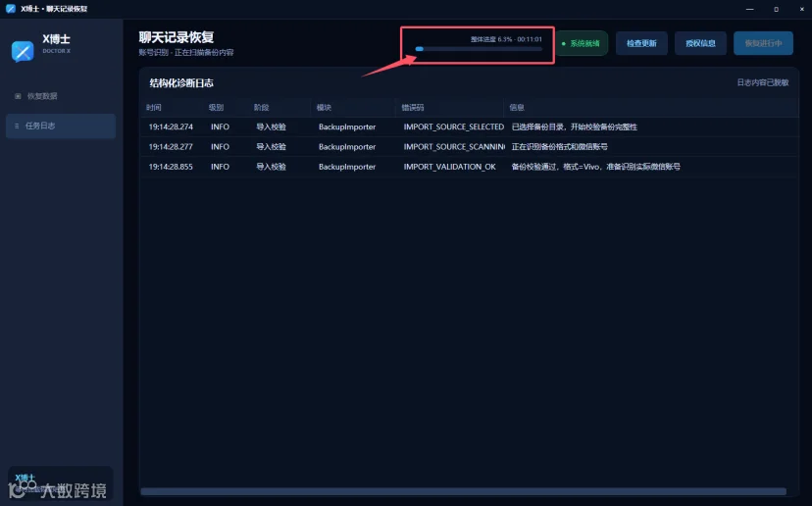Click BackupImporter in the 19:14:28.274 row
812x506 pixels.
[347, 126]
